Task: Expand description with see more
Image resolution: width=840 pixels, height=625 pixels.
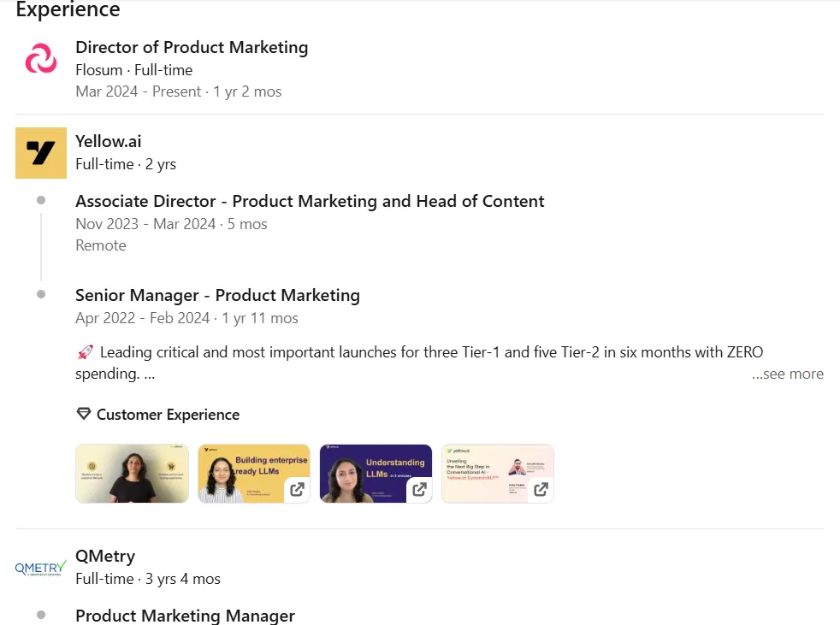Action: 788,374
